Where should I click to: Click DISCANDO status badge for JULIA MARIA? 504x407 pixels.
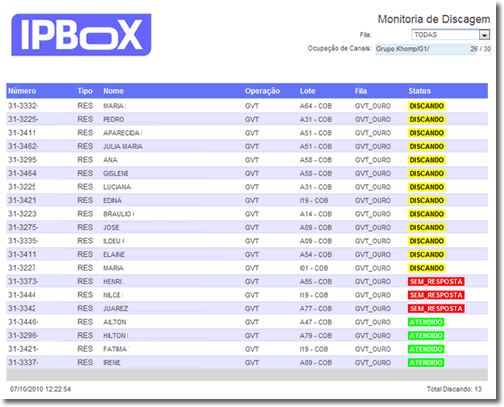[x=426, y=146]
